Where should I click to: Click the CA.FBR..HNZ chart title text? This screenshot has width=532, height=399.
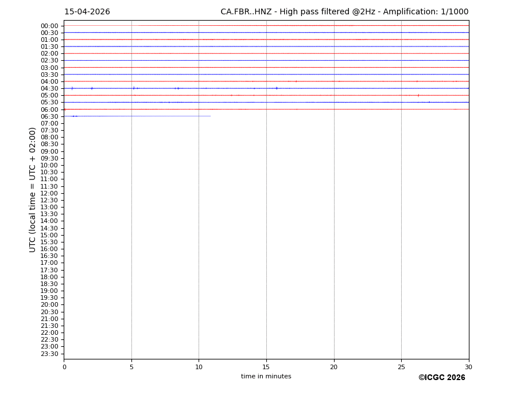pyautogui.click(x=344, y=12)
